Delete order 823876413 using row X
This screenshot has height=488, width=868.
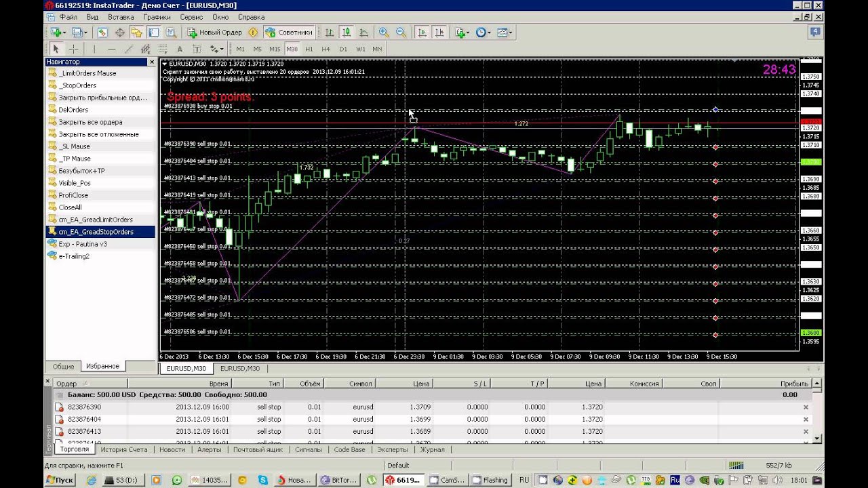(x=806, y=432)
